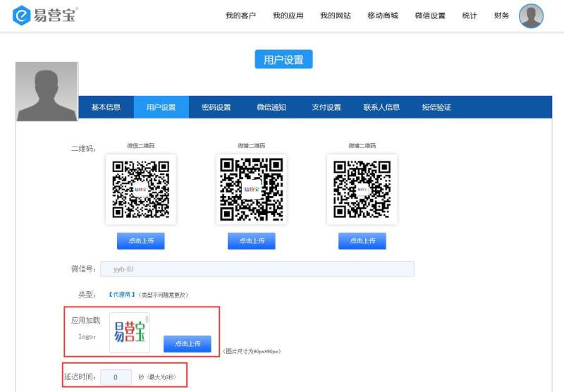Viewport: 564px width, 392px height.
Task: Click the first 微信二维码 QR image
Action: pos(140,190)
